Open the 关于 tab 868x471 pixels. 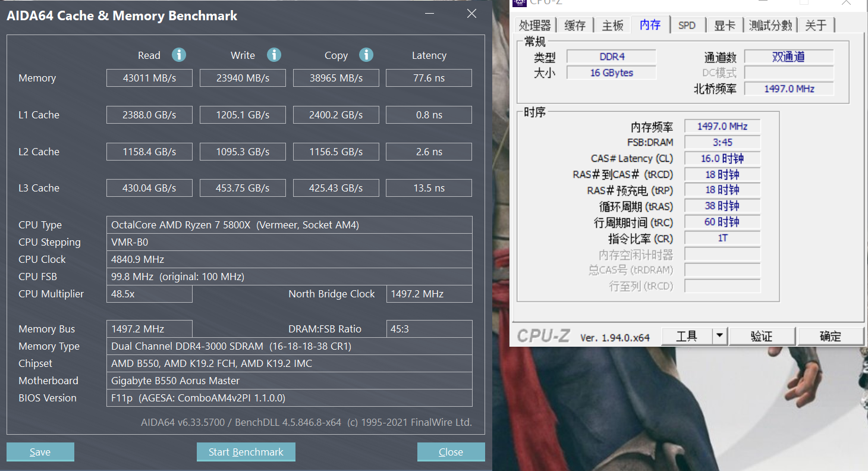tap(816, 25)
